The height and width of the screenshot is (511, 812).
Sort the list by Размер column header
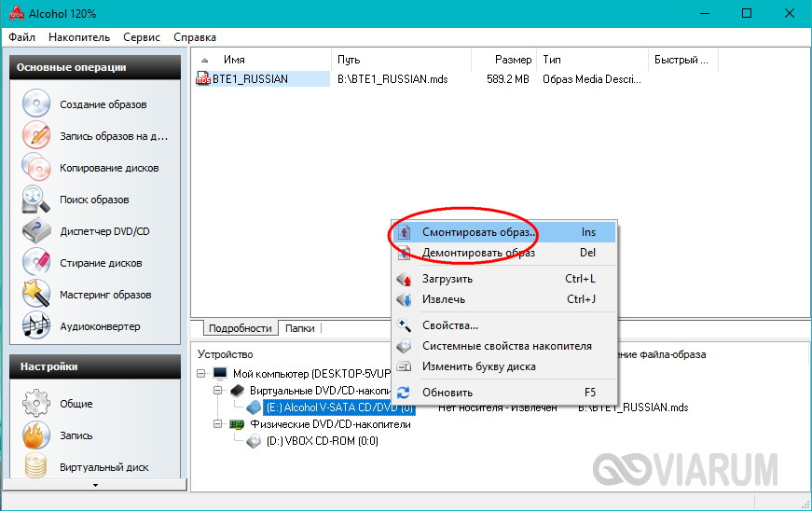[503, 60]
